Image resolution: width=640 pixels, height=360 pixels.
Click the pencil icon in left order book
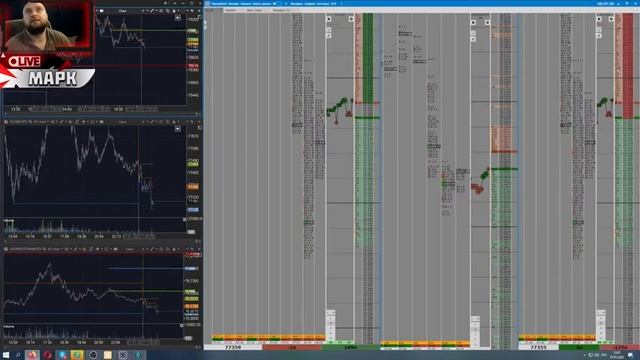pos(329,36)
